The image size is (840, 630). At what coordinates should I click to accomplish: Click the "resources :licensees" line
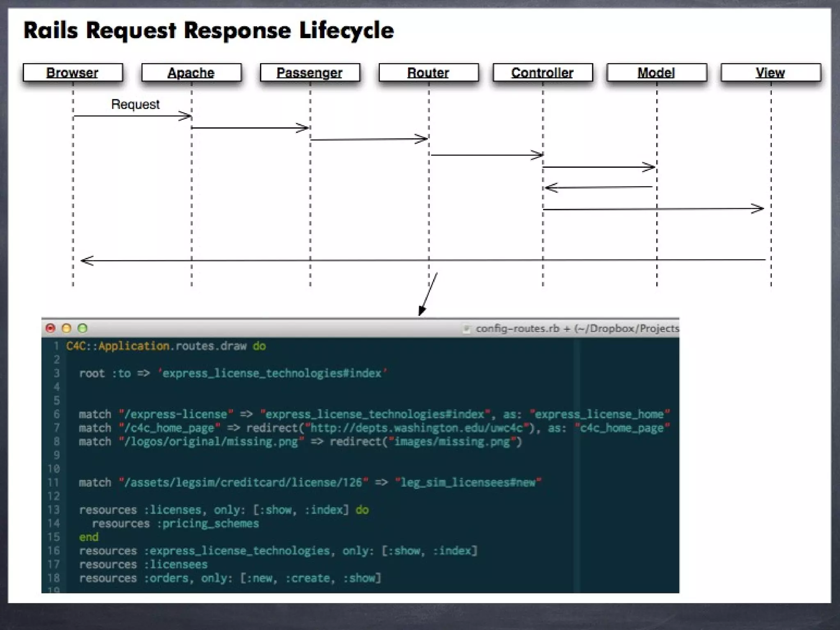coord(143,564)
